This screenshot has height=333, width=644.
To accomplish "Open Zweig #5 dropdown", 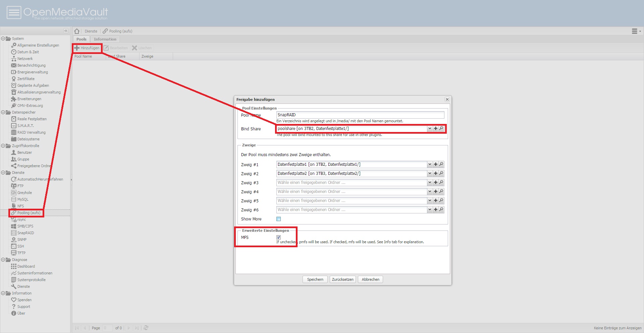I will coord(430,200).
